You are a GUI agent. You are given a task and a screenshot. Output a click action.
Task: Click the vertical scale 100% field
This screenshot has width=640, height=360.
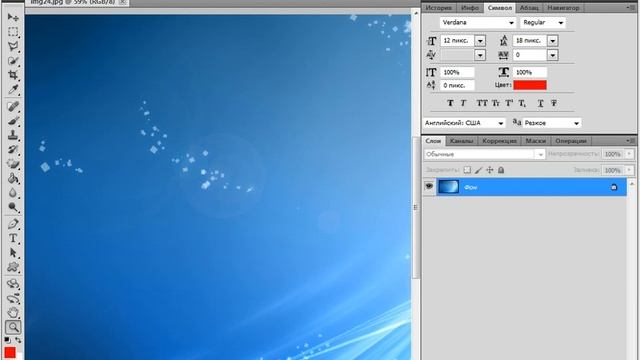[x=457, y=72]
